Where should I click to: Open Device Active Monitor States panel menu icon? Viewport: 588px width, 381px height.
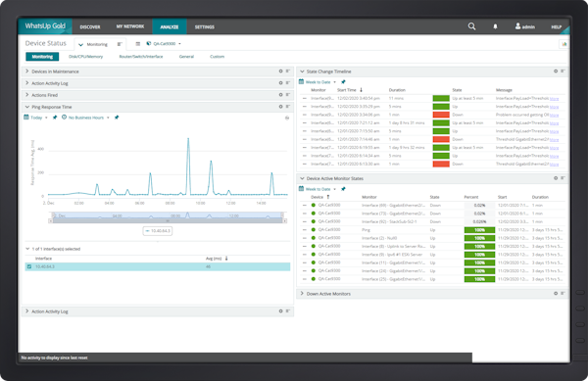[x=563, y=178]
